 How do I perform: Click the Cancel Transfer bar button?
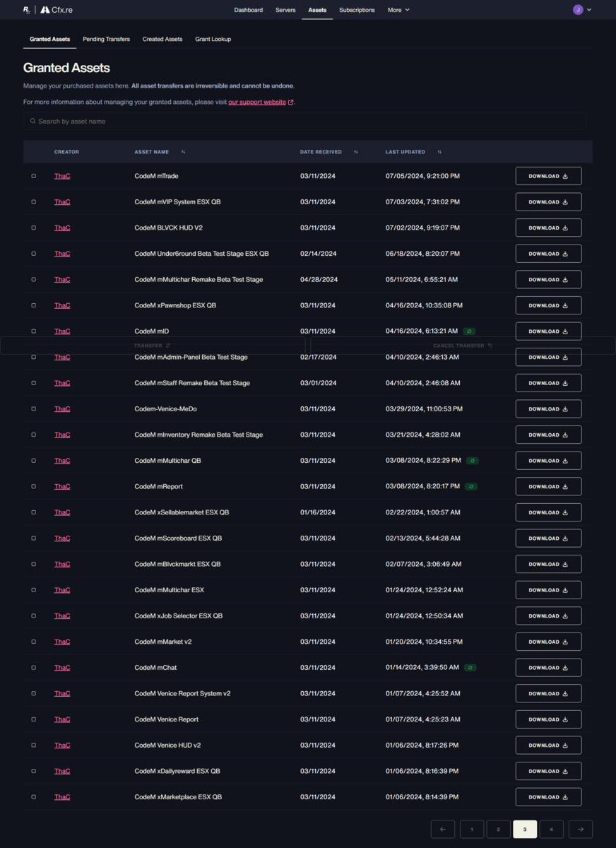click(463, 346)
